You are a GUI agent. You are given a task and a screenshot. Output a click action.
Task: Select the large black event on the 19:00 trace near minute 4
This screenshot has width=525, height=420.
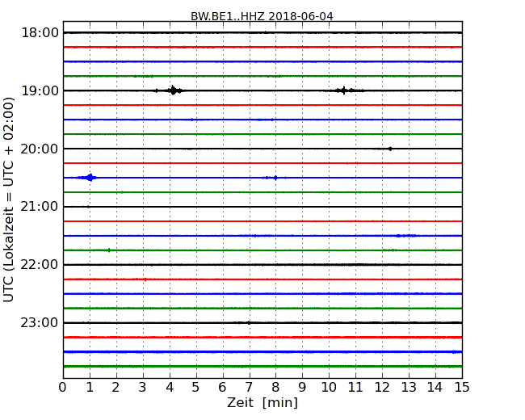(173, 90)
